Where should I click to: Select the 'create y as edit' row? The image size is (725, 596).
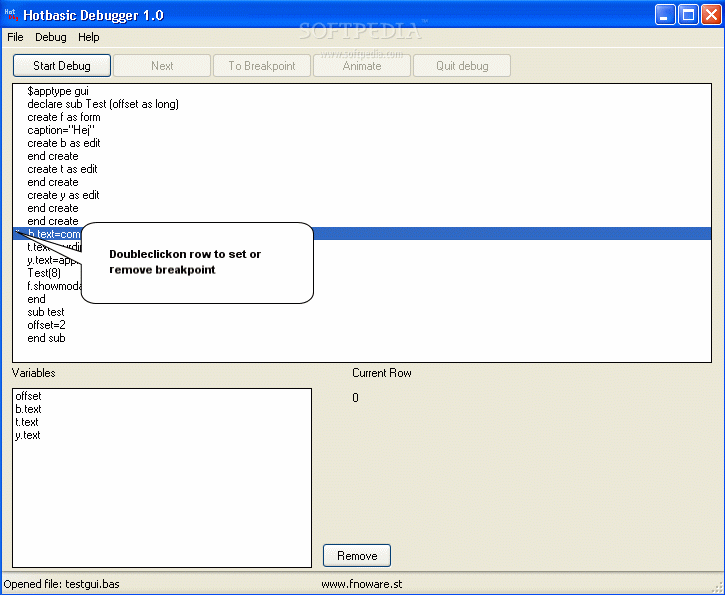pyautogui.click(x=362, y=195)
